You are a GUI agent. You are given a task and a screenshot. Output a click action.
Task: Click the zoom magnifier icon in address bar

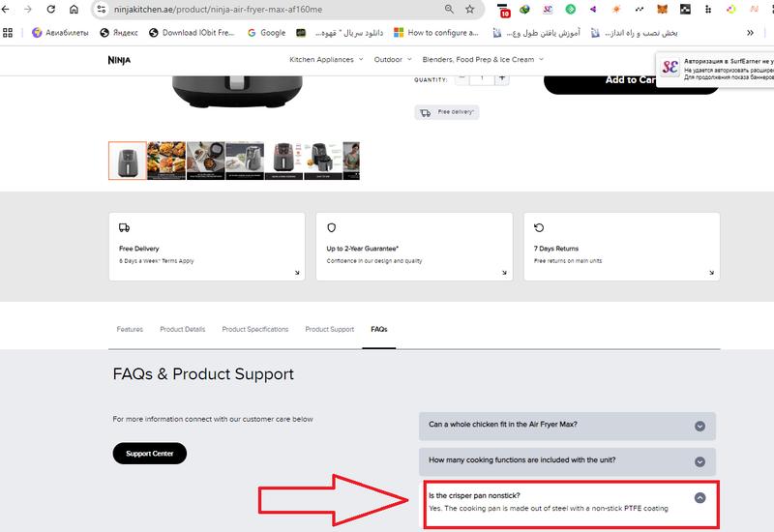[449, 9]
